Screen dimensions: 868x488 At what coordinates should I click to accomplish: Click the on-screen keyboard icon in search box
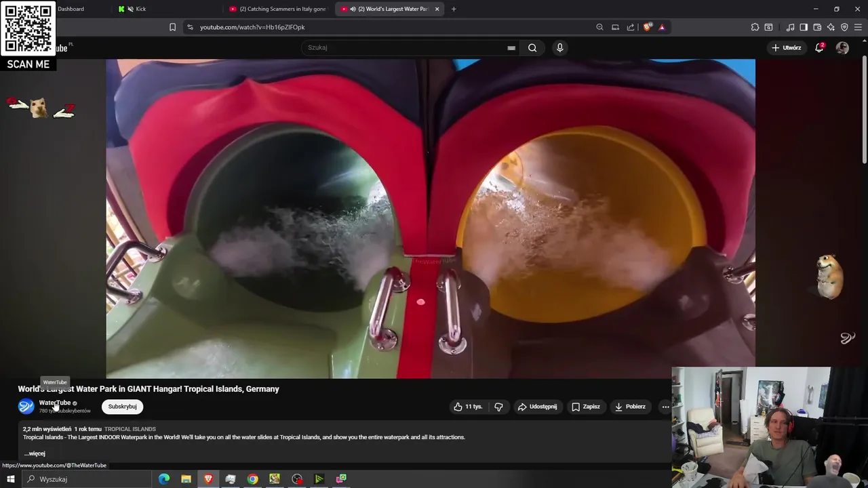(x=511, y=47)
